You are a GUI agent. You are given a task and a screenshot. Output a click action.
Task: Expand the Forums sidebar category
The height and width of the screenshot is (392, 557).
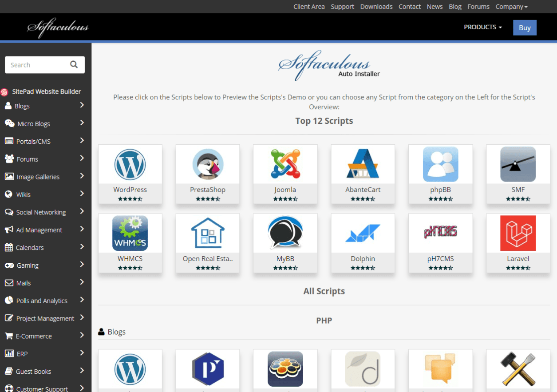[x=82, y=158]
